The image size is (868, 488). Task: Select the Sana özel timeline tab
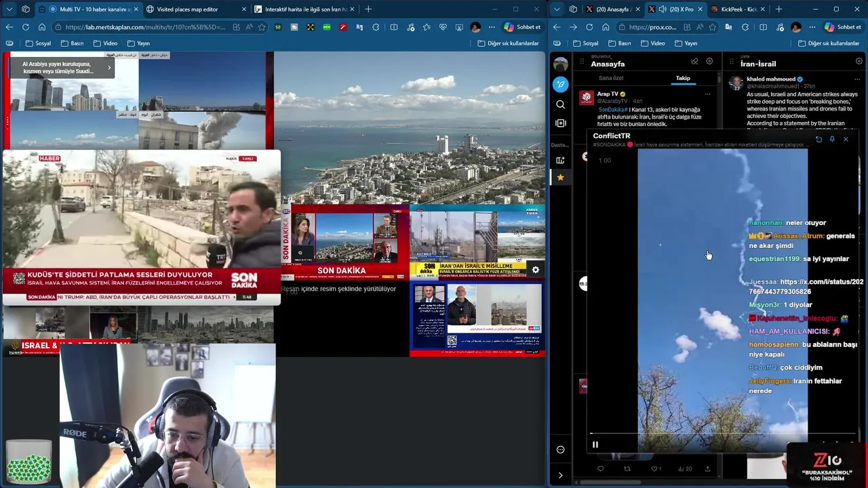(x=610, y=78)
